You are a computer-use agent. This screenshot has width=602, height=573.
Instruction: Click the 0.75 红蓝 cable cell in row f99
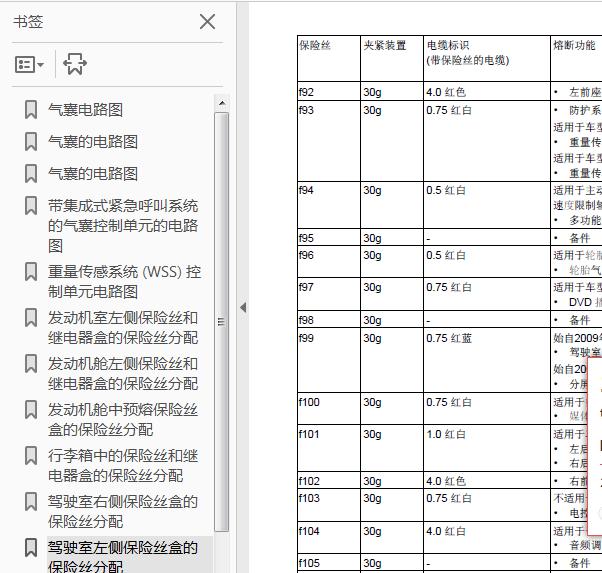click(x=487, y=360)
